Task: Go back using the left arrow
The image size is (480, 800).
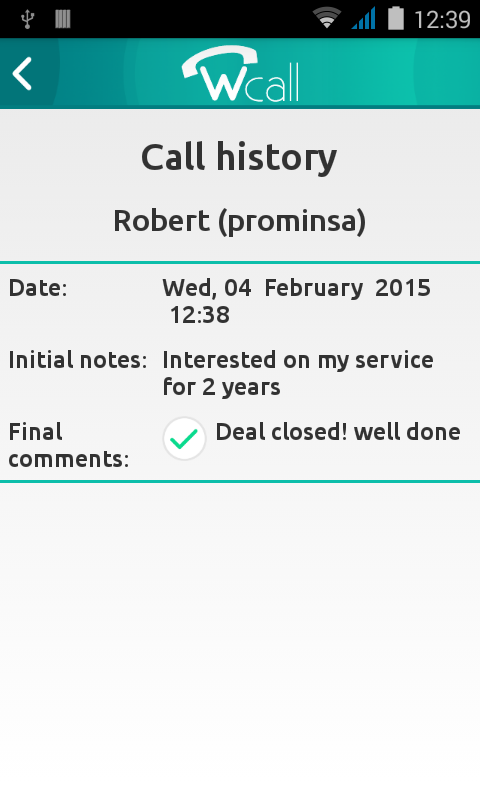Action: click(22, 74)
